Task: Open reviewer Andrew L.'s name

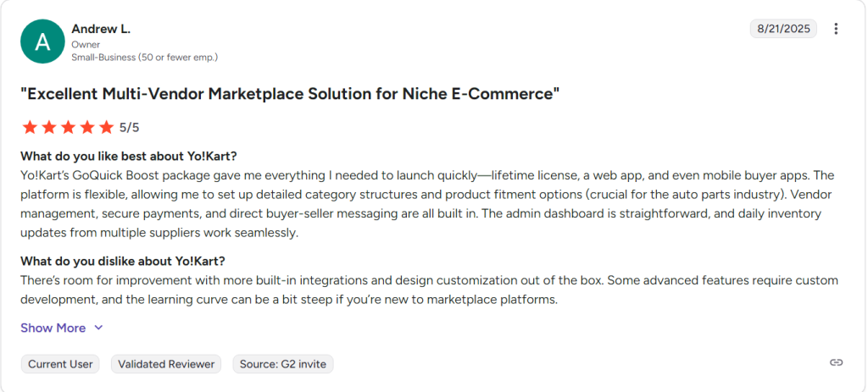Action: pyautogui.click(x=101, y=29)
